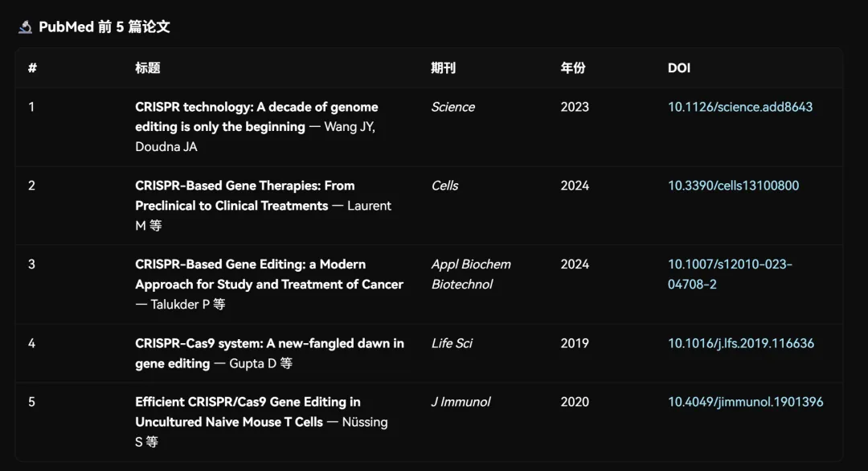Viewport: 868px width, 471px height.
Task: Click the DOI column header
Action: click(678, 68)
